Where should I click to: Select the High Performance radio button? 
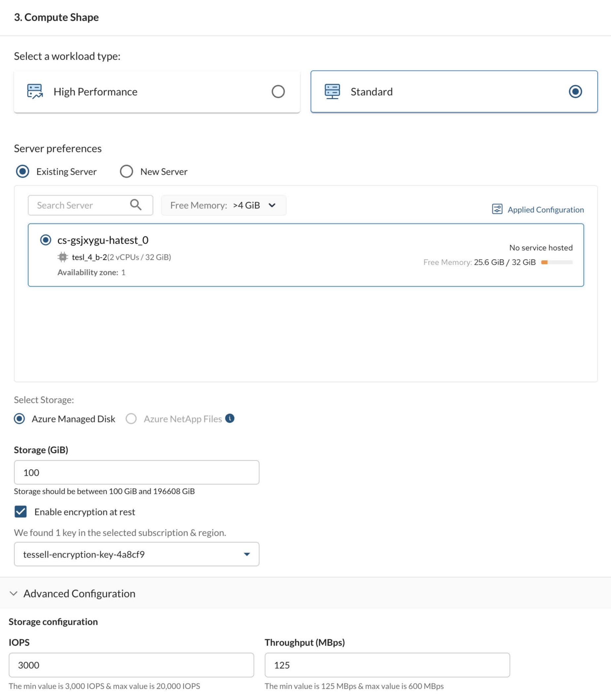coord(278,91)
